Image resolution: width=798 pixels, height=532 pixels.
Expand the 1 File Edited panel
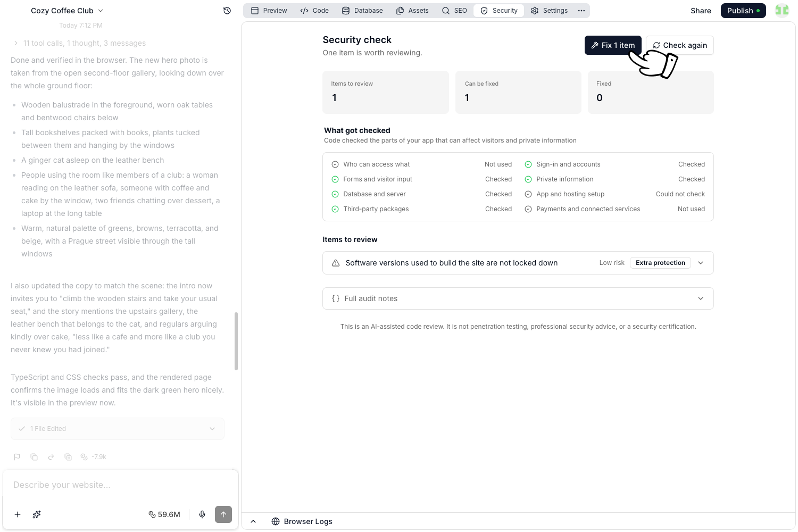[118, 429]
